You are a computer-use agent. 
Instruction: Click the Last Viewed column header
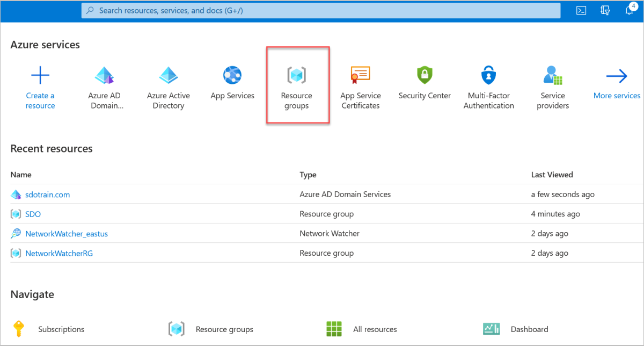(552, 175)
